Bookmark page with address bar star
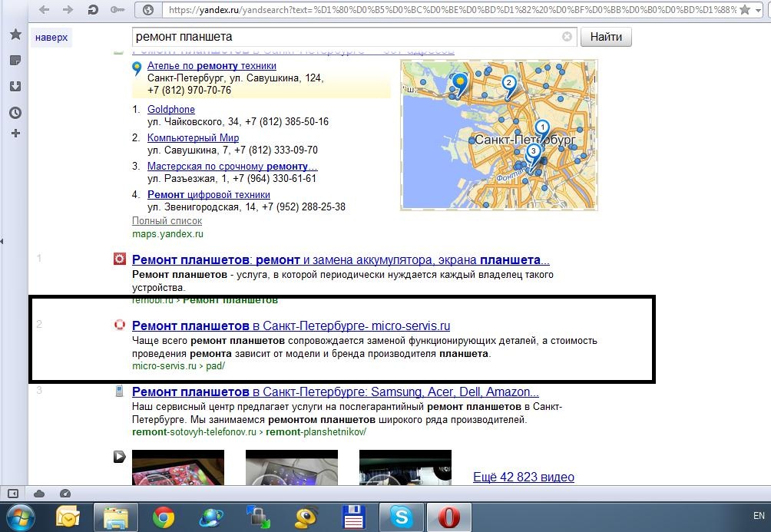This screenshot has width=771, height=532. (745, 9)
